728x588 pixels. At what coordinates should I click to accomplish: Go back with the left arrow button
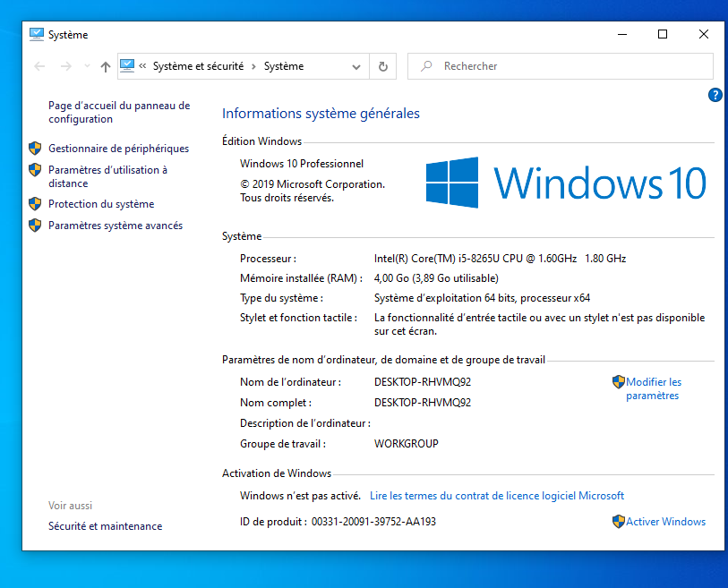[39, 66]
